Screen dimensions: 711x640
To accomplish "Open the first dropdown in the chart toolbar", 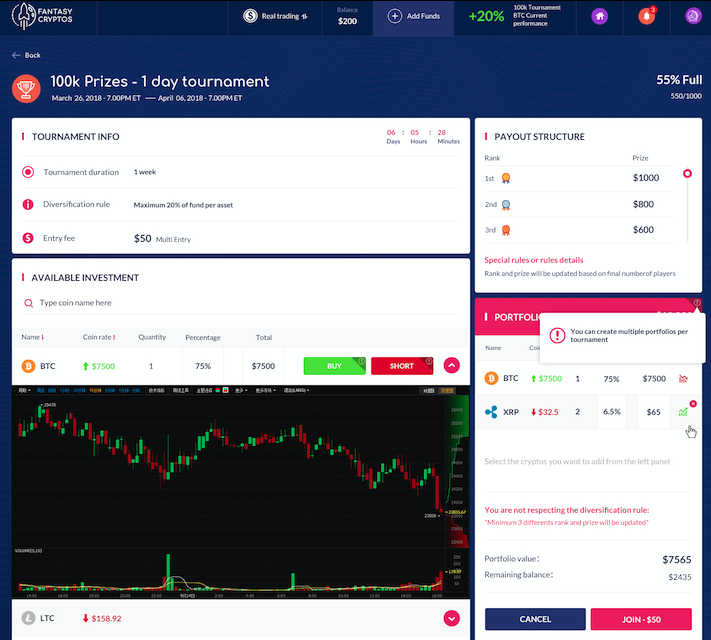I will [24, 390].
